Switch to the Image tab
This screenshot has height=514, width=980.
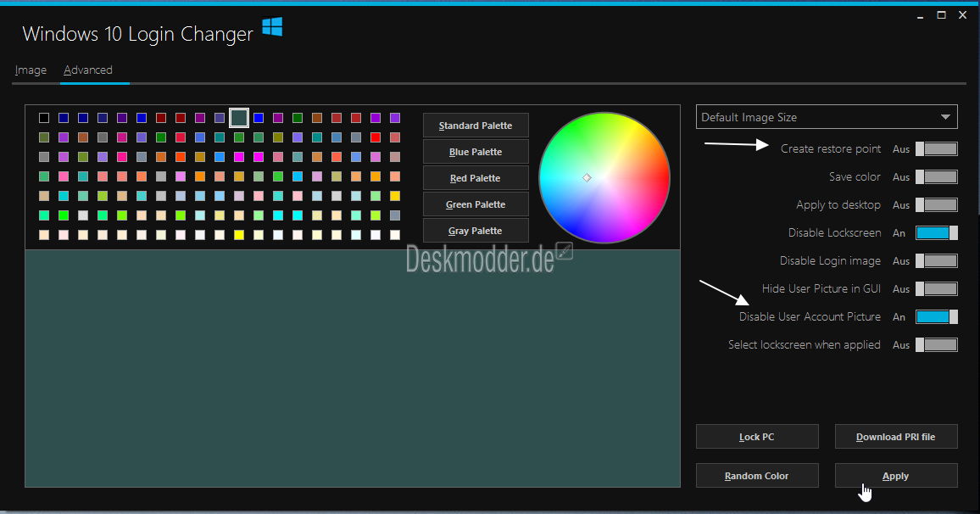pyautogui.click(x=31, y=70)
